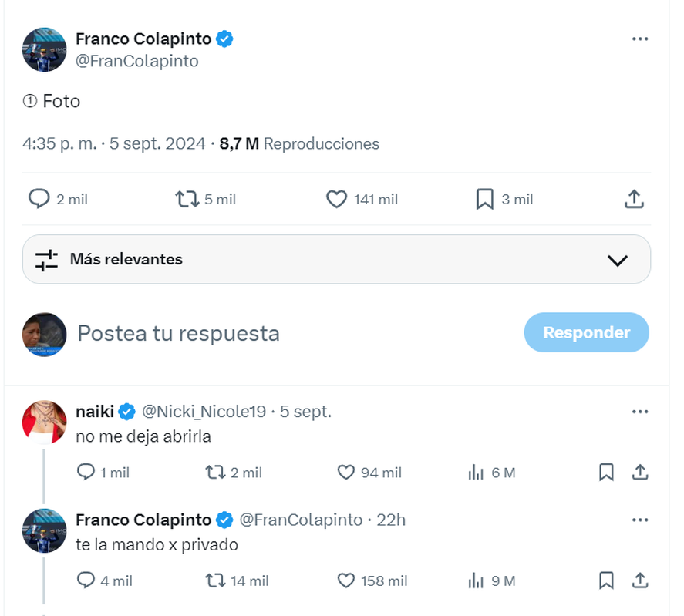Open replies on the main post
This screenshot has height=616, width=684.
click(39, 200)
